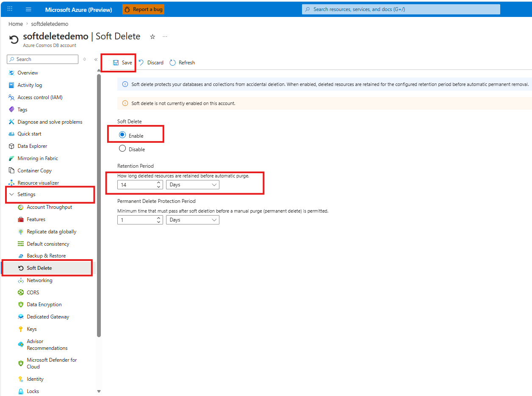Viewport: 532px width, 396px height.
Task: Click the CORS icon
Action: [21, 293]
